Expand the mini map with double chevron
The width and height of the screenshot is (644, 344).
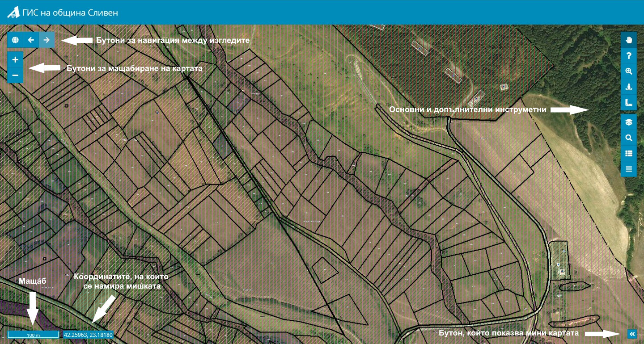click(x=632, y=334)
